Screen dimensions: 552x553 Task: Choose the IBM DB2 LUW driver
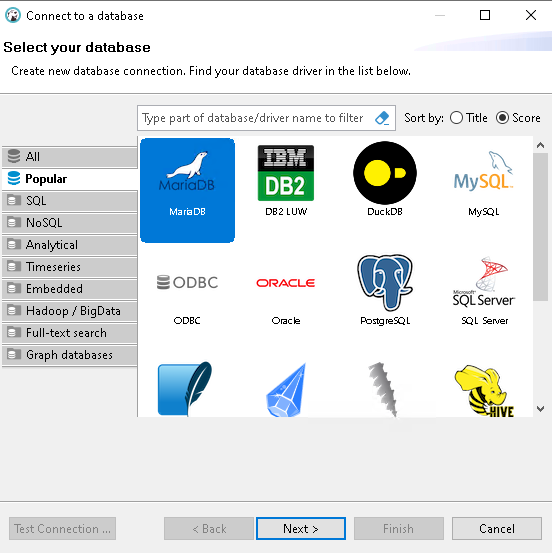286,180
